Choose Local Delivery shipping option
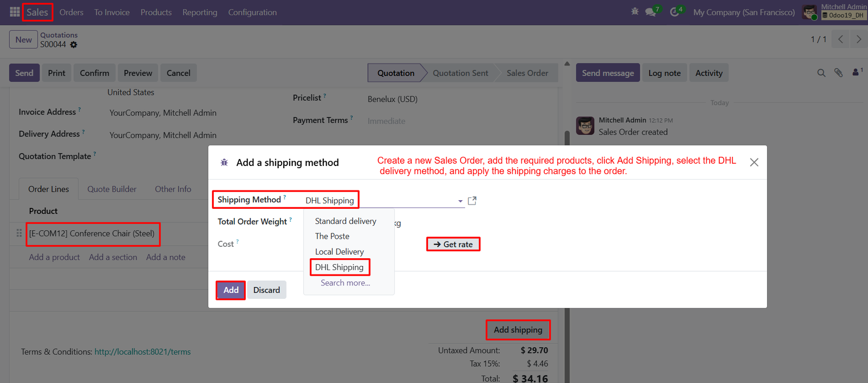868x383 pixels. (340, 252)
